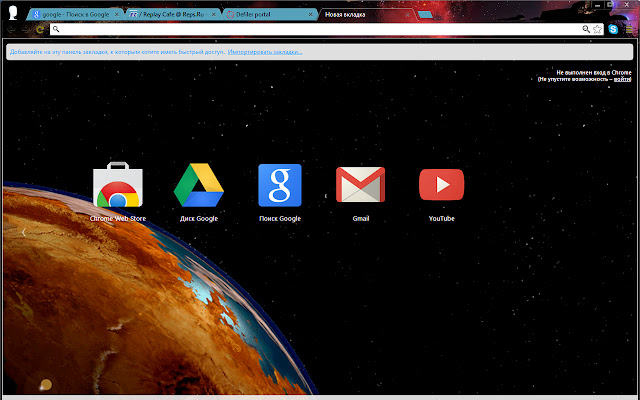Click the Gmail label text
This screenshot has height=400, width=640.
[x=361, y=219]
